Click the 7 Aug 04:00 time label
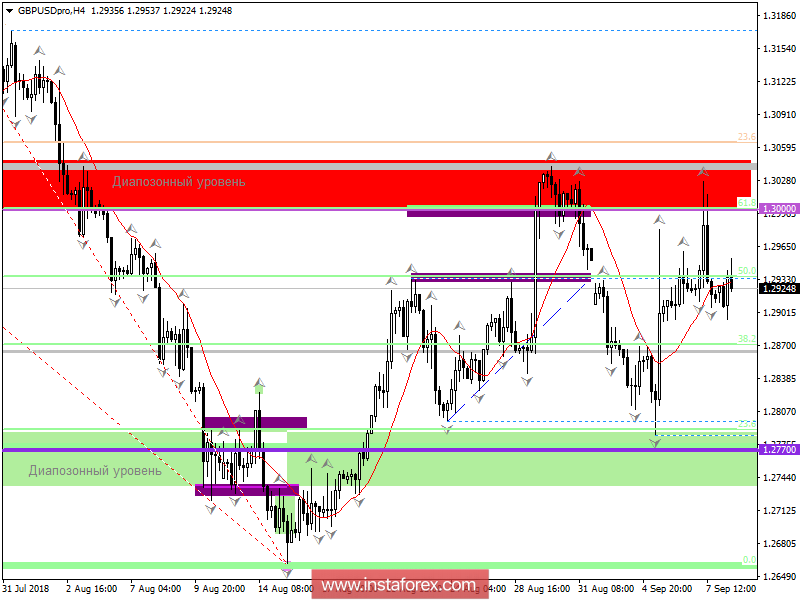800x600 pixels. coord(156,588)
